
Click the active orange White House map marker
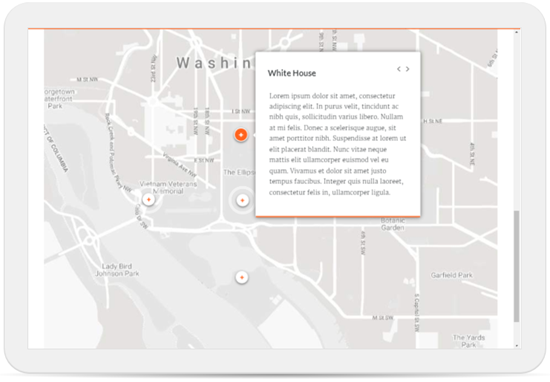click(241, 135)
